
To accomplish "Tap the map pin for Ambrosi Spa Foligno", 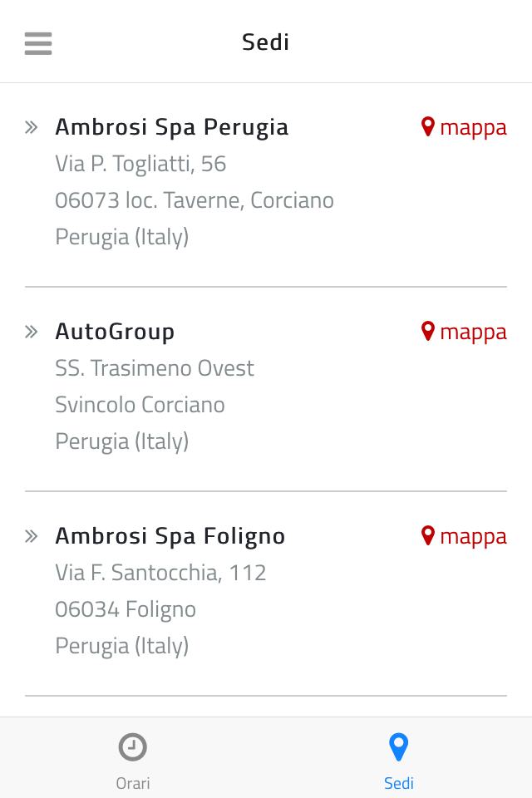I will (428, 535).
